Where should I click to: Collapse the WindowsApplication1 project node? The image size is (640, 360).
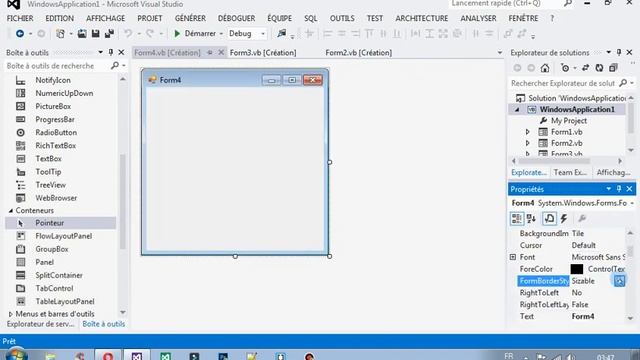tap(517, 109)
